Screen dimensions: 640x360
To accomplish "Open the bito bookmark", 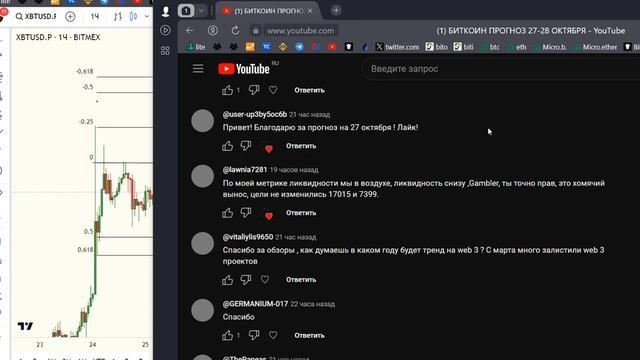I will click(x=436, y=47).
